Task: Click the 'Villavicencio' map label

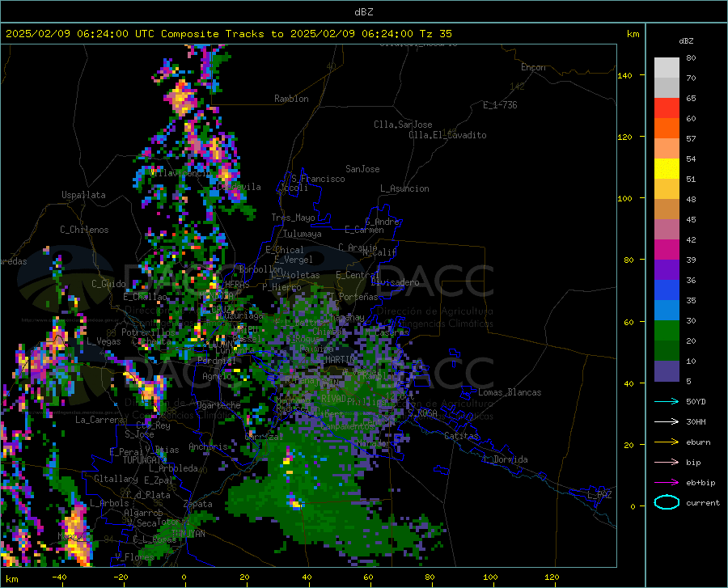Action: 180,172
